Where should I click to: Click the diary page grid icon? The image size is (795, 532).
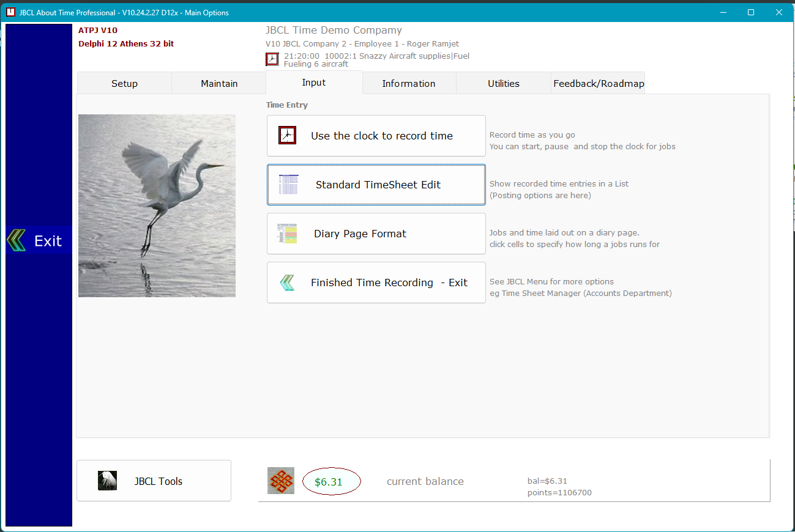287,234
